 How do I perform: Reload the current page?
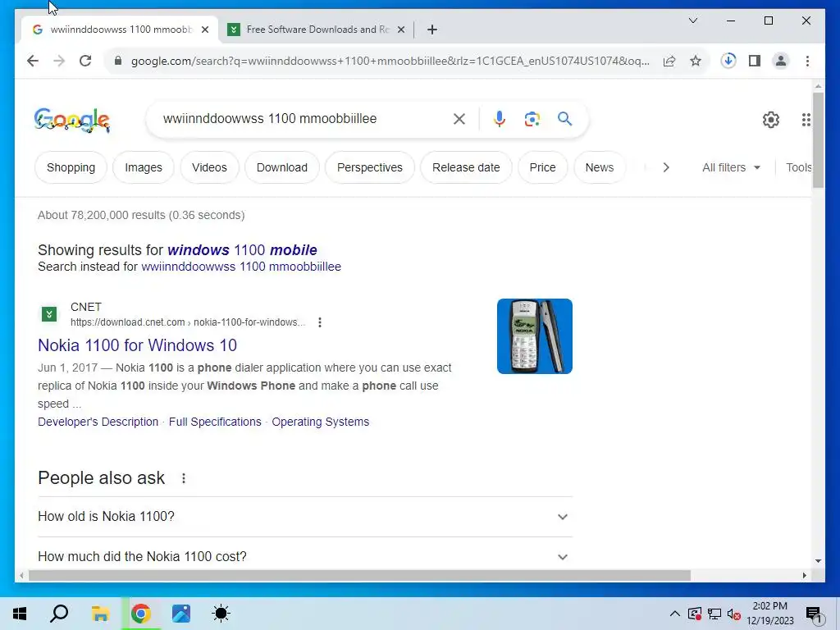coord(85,61)
